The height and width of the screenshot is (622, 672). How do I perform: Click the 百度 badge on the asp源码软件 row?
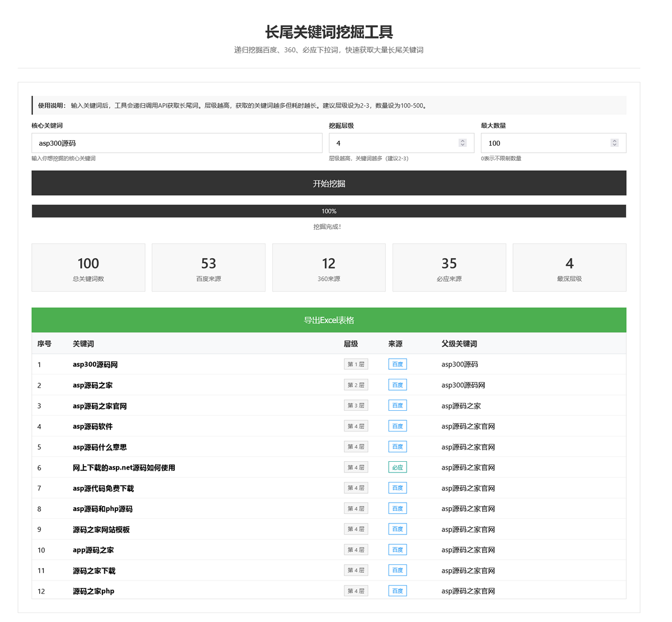[398, 426]
